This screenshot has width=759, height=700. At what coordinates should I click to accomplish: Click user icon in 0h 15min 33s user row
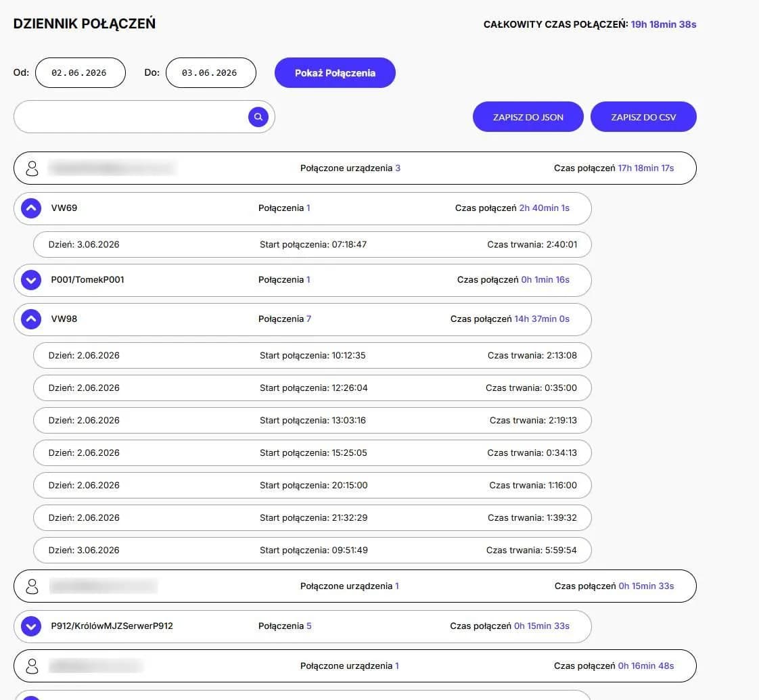32,586
